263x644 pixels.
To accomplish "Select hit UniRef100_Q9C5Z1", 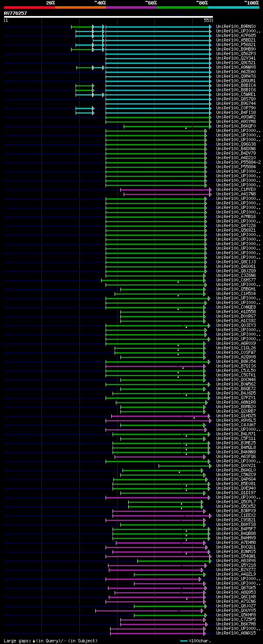I will point(236,63).
